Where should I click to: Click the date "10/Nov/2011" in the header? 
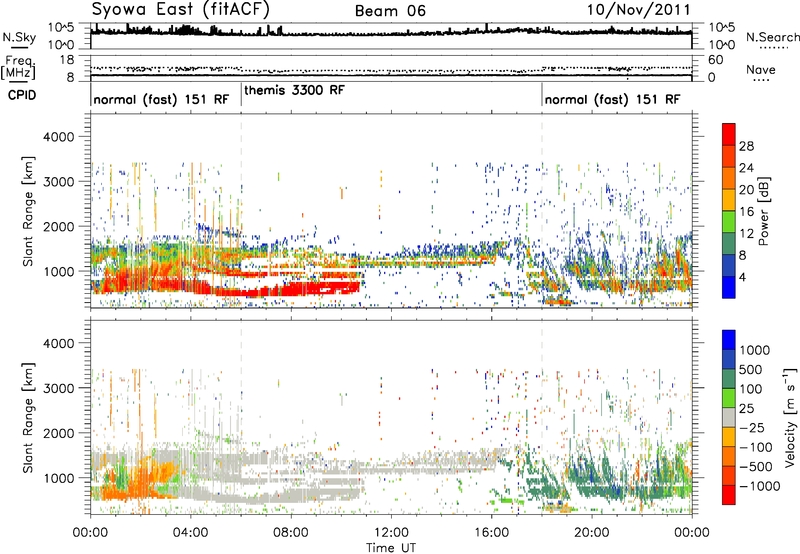[638, 9]
